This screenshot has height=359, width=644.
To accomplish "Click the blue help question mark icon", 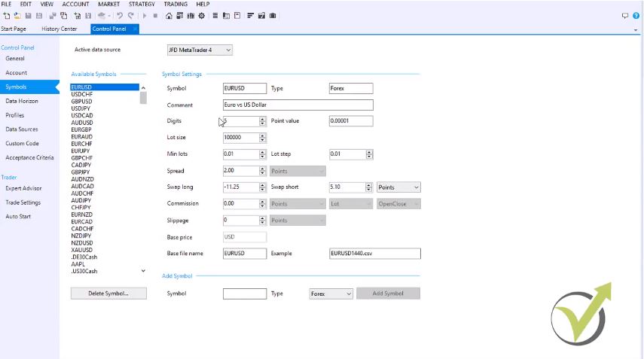I will [x=636, y=16].
